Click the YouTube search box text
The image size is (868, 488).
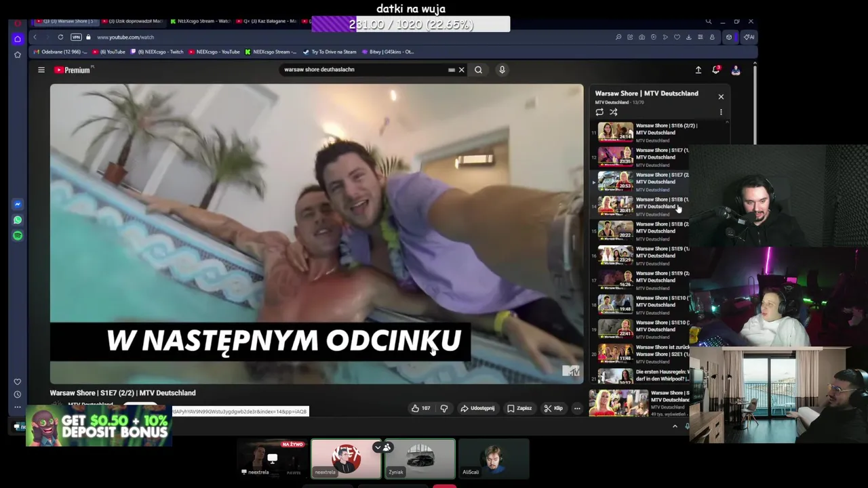tap(319, 70)
